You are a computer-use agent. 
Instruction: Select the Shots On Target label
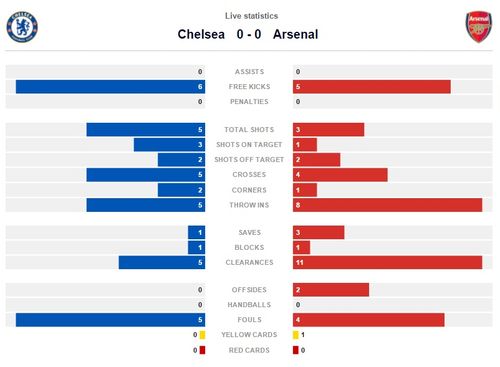(249, 145)
